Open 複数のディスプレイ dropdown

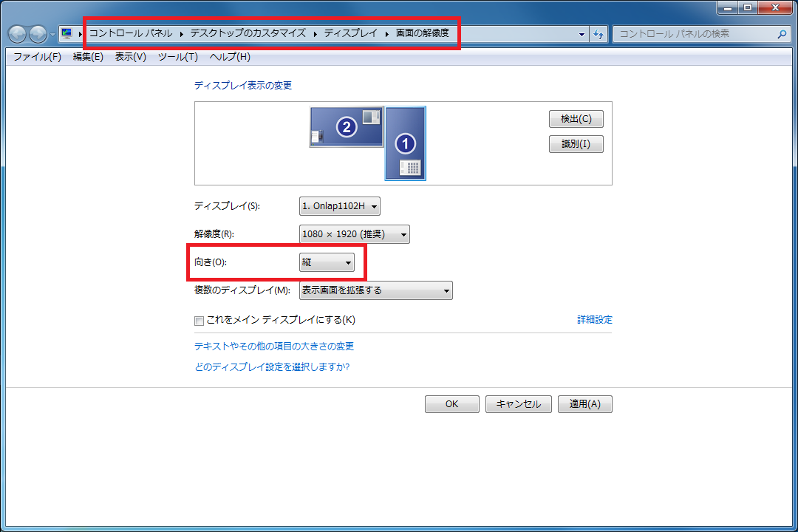375,290
